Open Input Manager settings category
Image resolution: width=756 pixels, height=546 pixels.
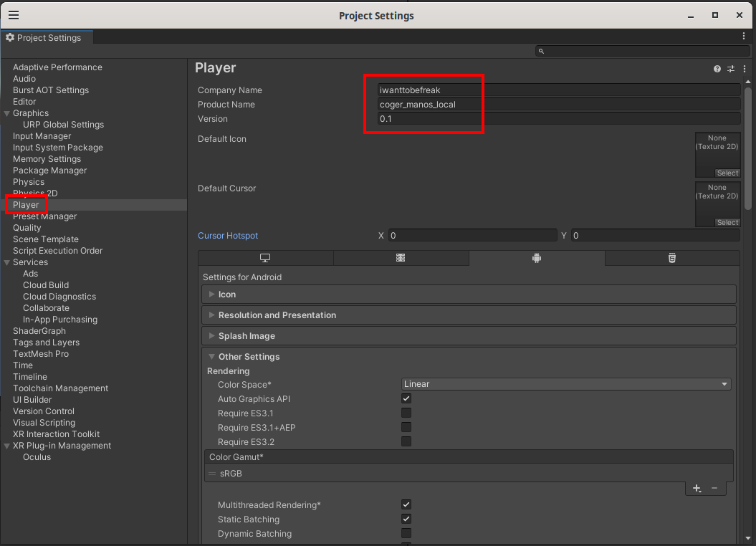point(42,136)
